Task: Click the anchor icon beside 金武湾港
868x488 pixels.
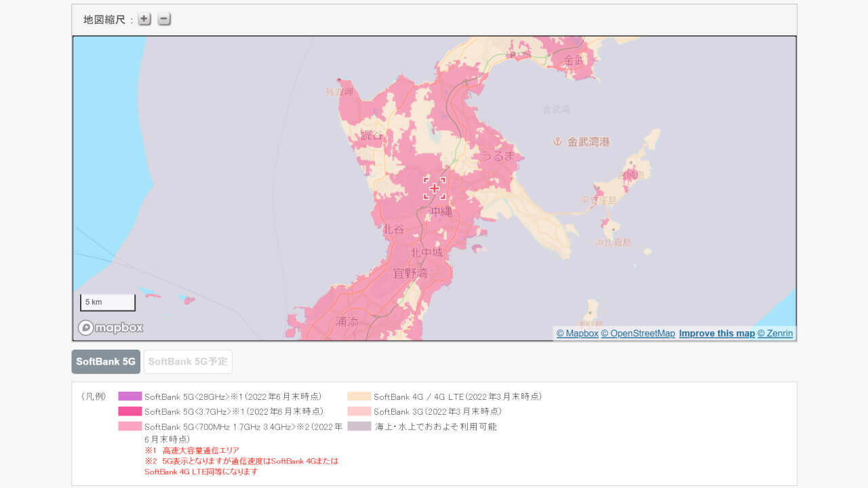Action: pyautogui.click(x=556, y=142)
